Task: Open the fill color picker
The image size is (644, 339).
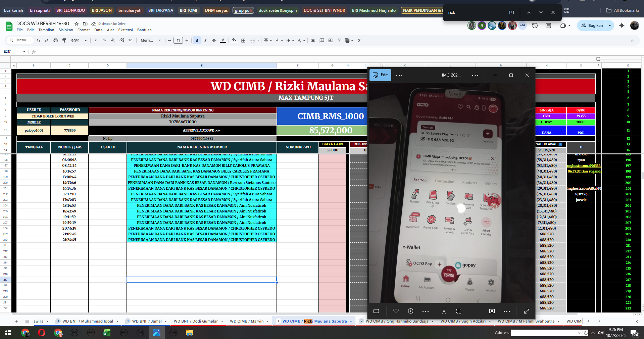Action: [234, 40]
